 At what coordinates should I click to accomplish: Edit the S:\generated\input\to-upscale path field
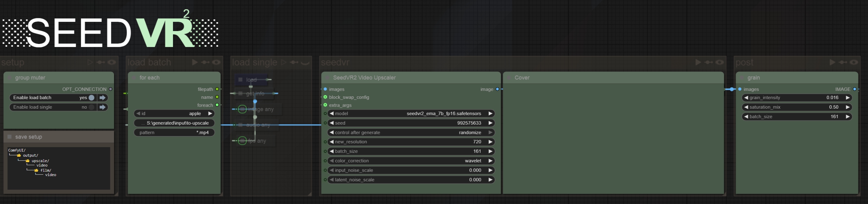[x=174, y=123]
